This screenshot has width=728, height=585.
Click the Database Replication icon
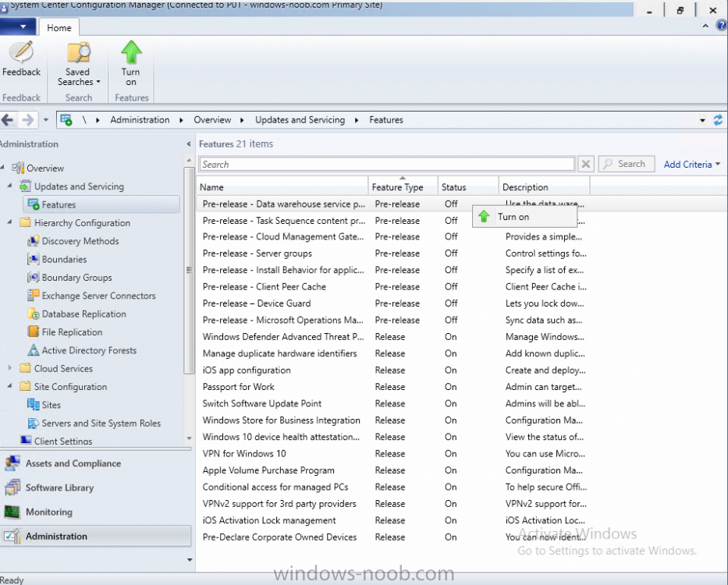(34, 314)
